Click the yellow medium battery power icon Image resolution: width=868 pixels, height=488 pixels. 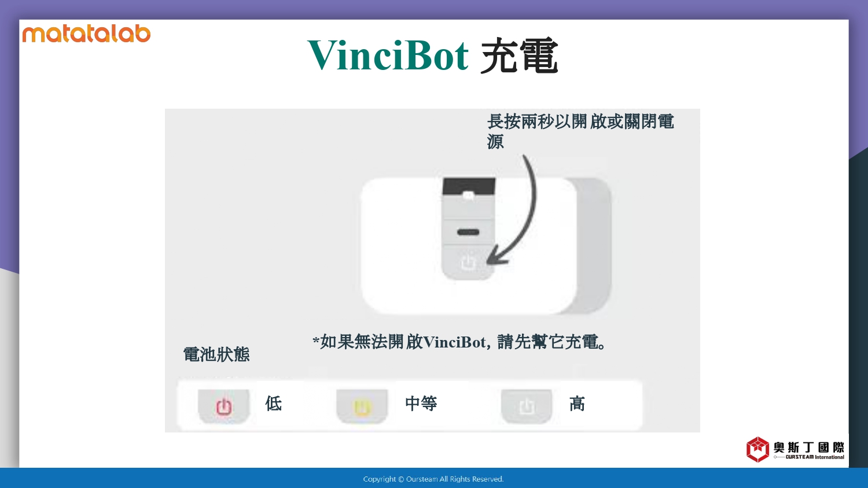(x=362, y=406)
